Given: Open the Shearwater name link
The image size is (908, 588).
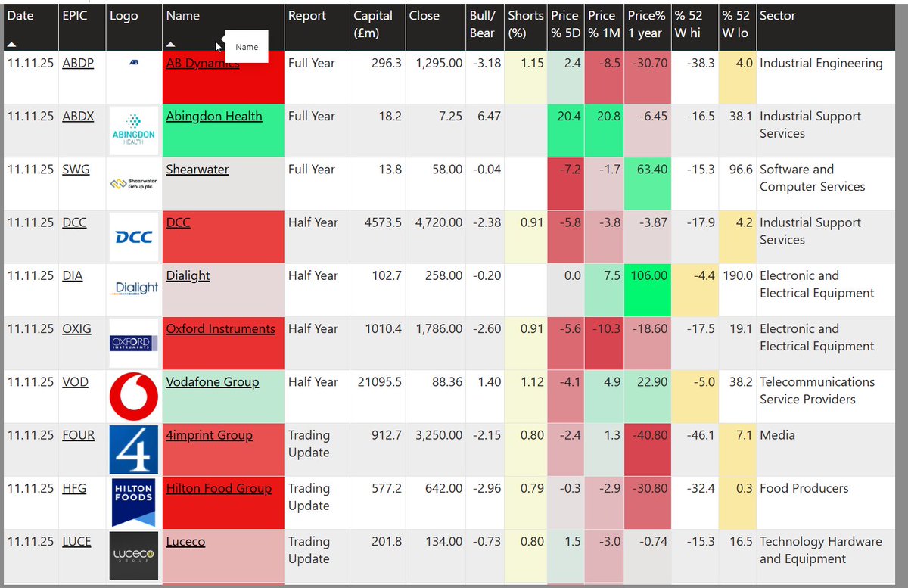Looking at the screenshot, I should (x=197, y=170).
